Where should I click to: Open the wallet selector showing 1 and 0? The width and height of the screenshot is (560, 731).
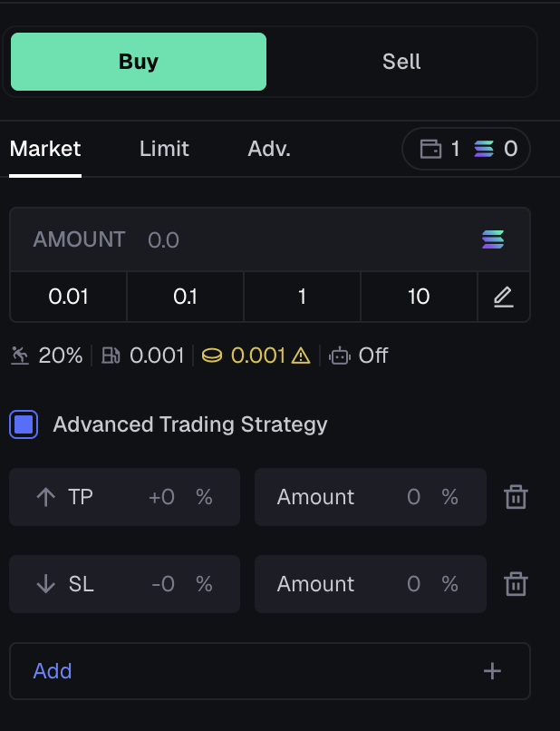pos(467,149)
